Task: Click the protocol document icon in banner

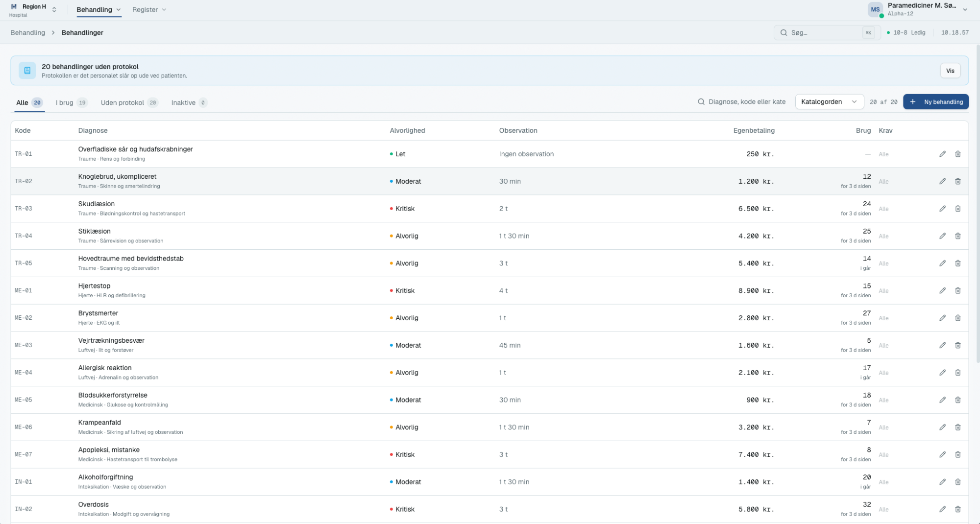Action: [x=27, y=71]
